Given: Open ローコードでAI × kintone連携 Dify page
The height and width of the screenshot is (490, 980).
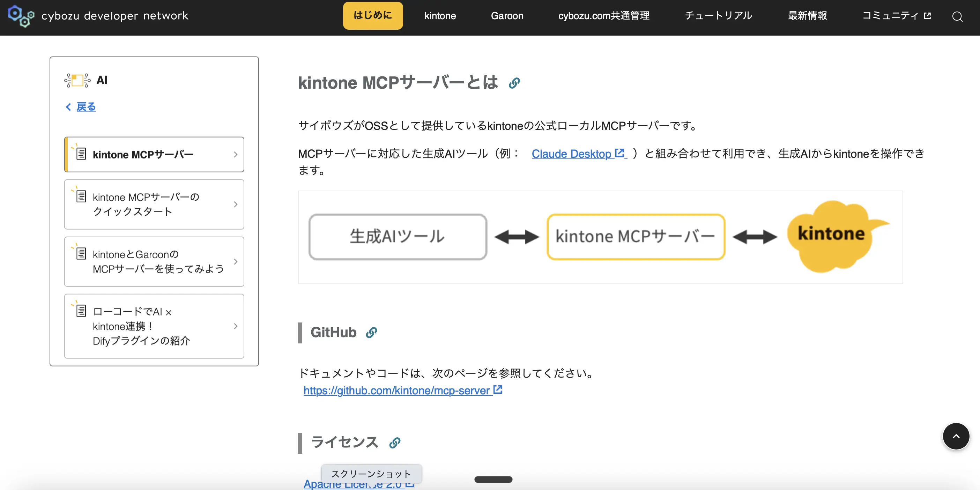Looking at the screenshot, I should (154, 326).
